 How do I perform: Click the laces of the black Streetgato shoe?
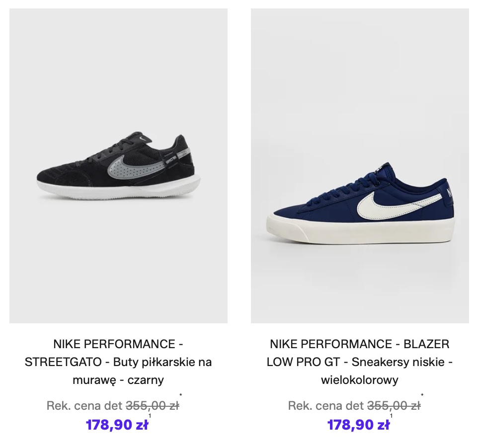click(133, 147)
